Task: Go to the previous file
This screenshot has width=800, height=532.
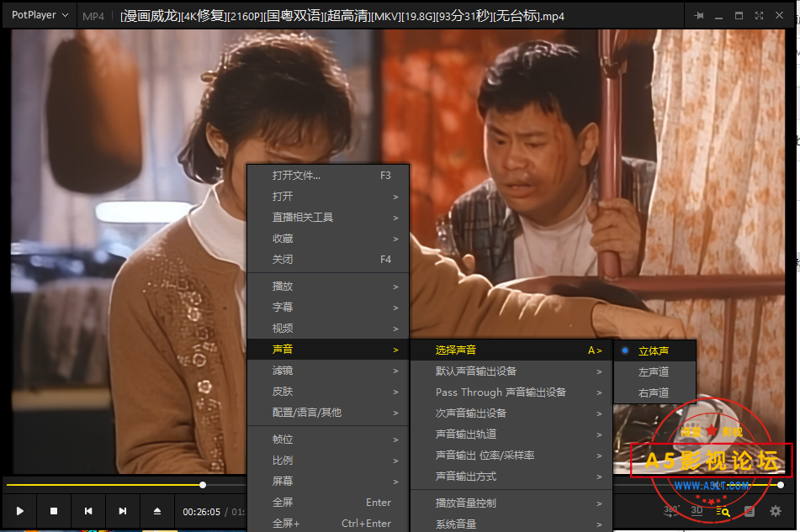Action: coord(88,511)
